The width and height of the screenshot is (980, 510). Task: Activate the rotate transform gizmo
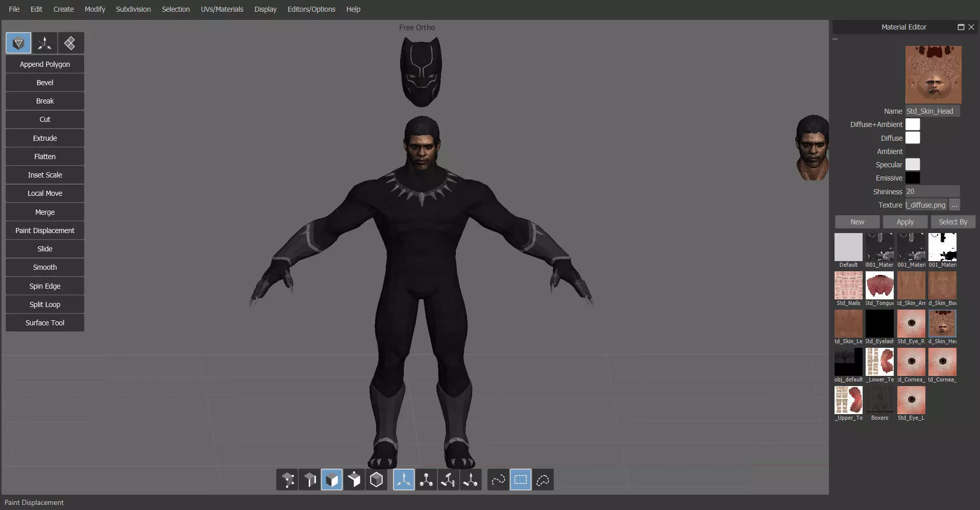click(426, 480)
